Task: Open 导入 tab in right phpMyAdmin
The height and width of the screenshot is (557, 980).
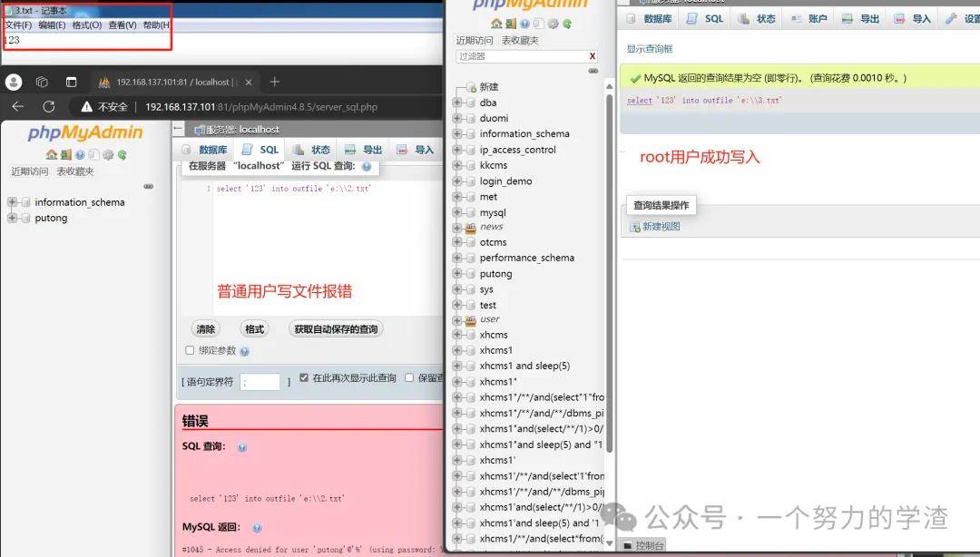Action: point(913,19)
